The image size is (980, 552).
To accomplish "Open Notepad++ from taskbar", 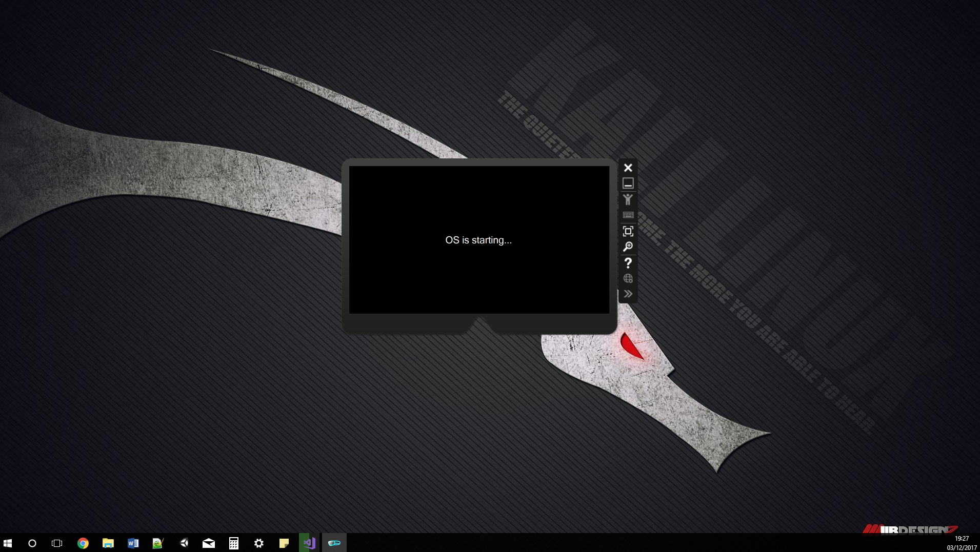I will click(x=158, y=543).
